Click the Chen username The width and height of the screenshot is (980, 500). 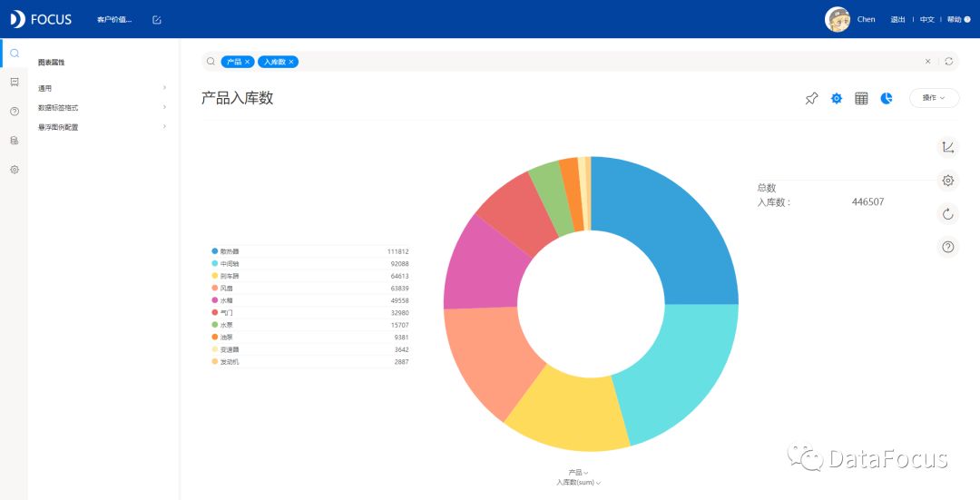coord(867,19)
